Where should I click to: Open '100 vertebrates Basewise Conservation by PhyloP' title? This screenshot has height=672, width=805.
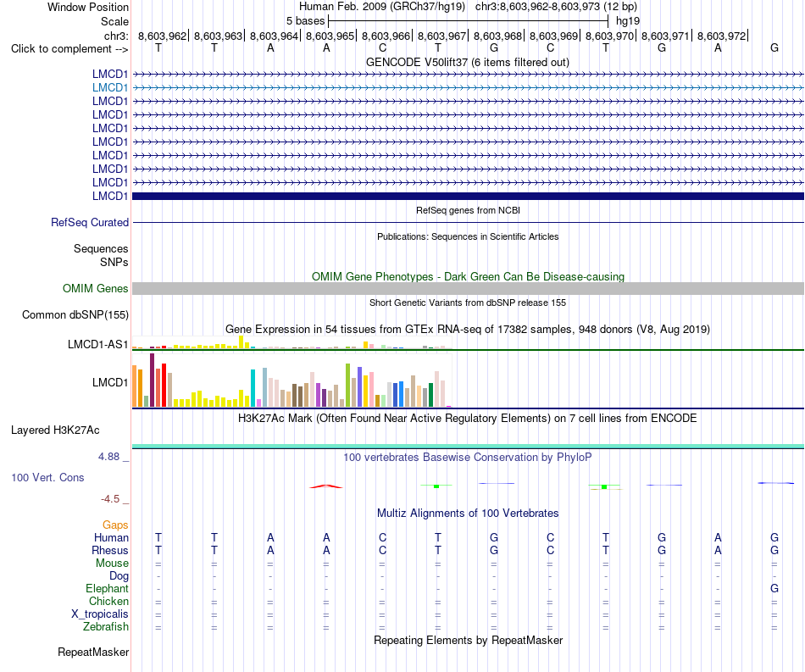(468, 457)
